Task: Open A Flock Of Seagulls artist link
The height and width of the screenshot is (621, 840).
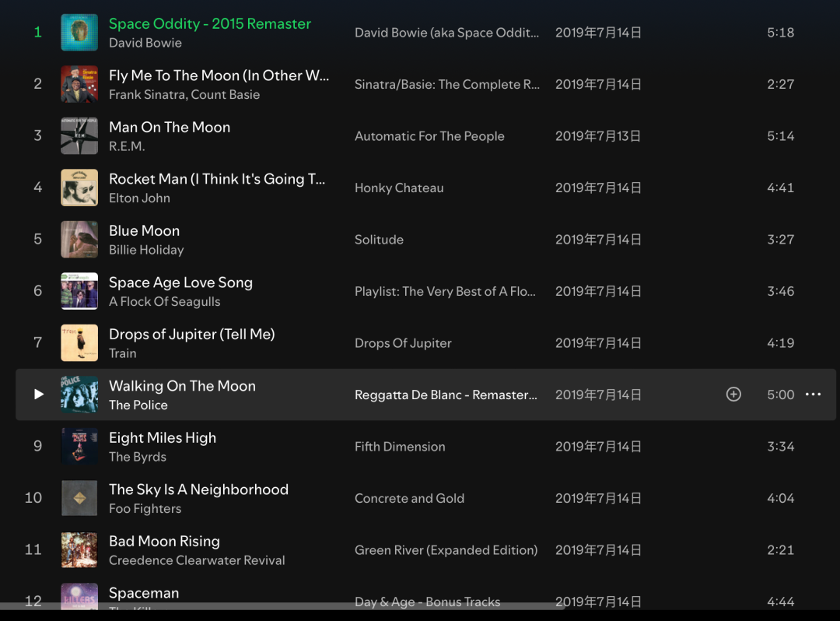Action: [164, 302]
